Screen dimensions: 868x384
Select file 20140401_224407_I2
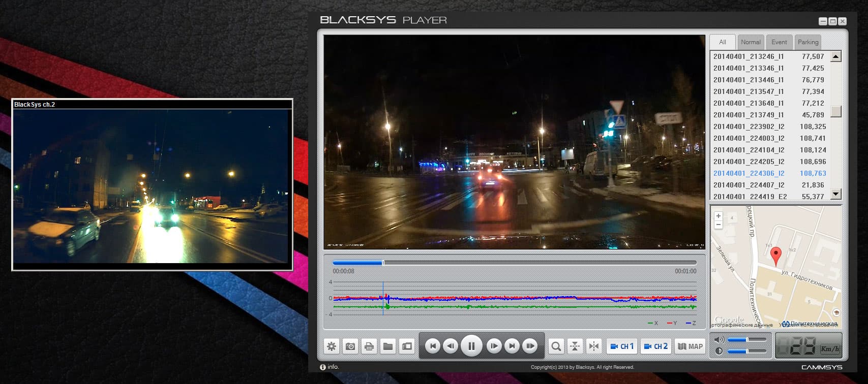770,185
